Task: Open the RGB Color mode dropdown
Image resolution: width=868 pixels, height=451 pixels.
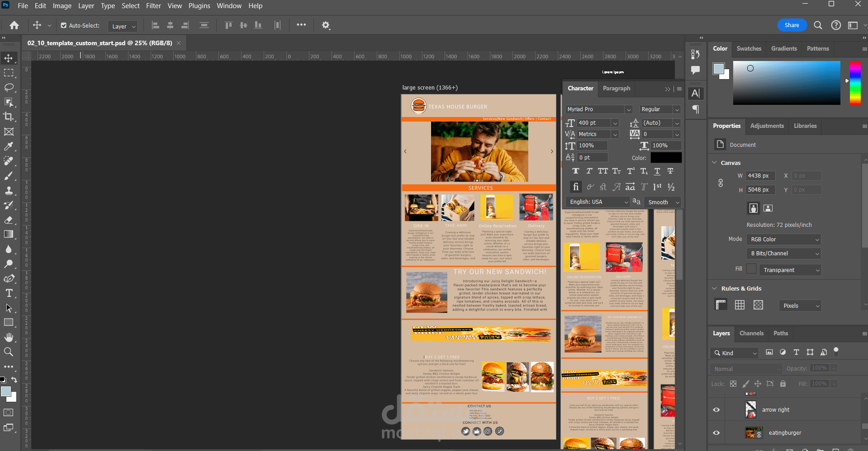Action: (x=784, y=240)
